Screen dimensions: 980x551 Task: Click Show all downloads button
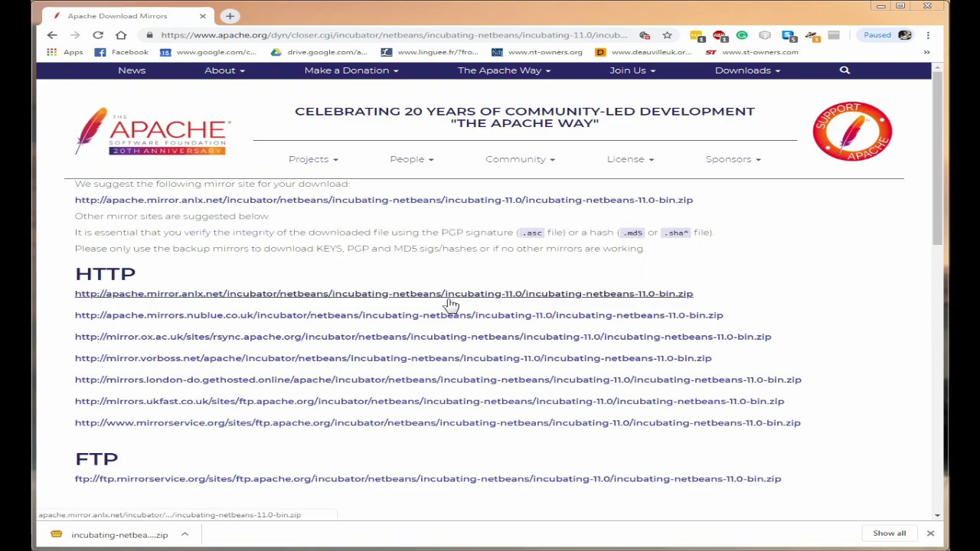point(889,533)
